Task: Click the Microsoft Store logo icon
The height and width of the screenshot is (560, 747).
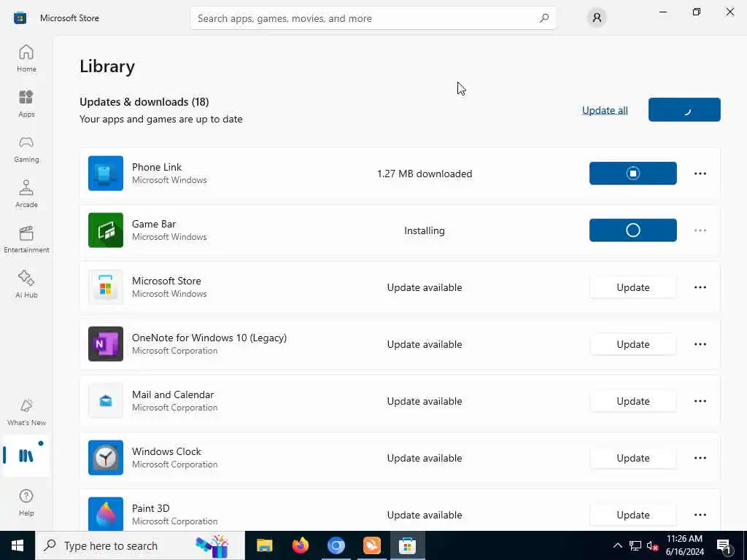Action: 20,18
